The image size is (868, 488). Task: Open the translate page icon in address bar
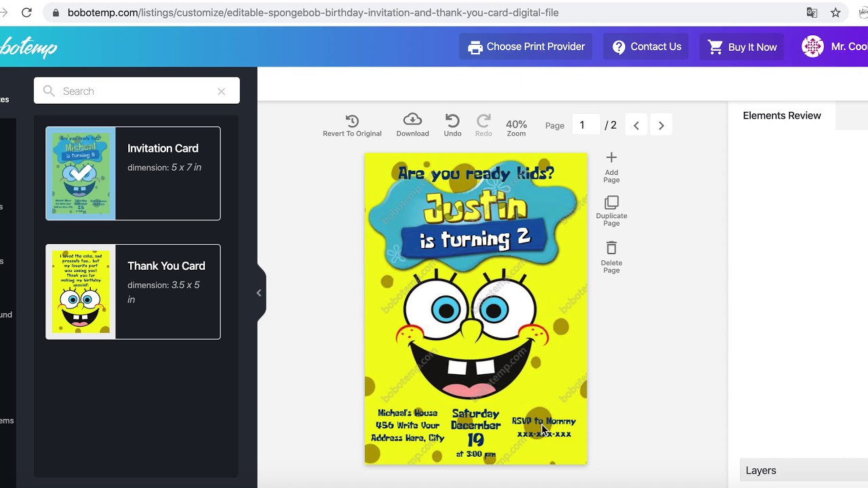812,12
